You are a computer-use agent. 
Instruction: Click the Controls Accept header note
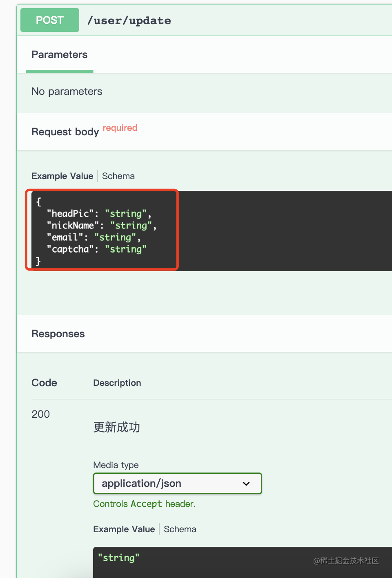click(x=145, y=504)
